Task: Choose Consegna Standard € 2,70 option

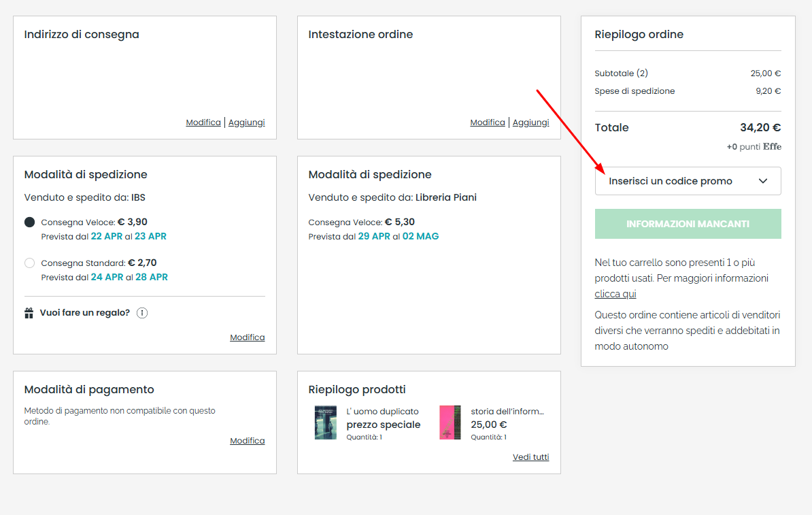Action: [29, 263]
